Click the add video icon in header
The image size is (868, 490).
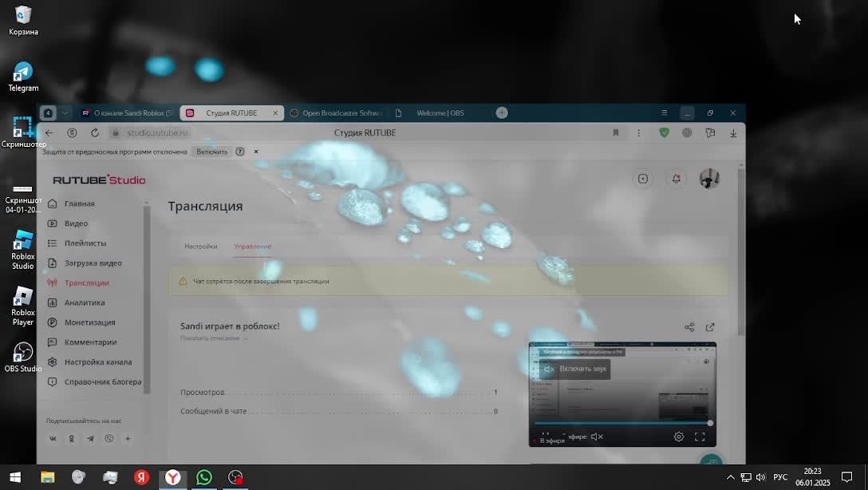click(x=643, y=179)
